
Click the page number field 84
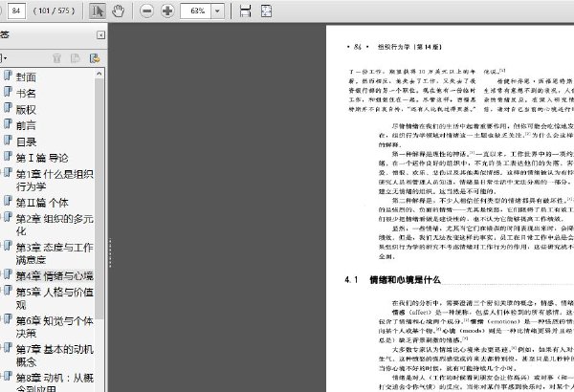16,11
